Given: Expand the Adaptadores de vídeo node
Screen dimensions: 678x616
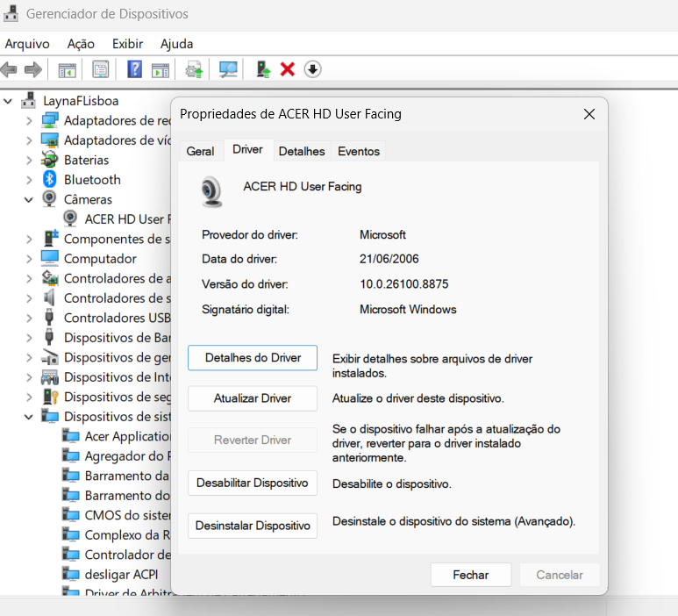Looking at the screenshot, I should 29,140.
